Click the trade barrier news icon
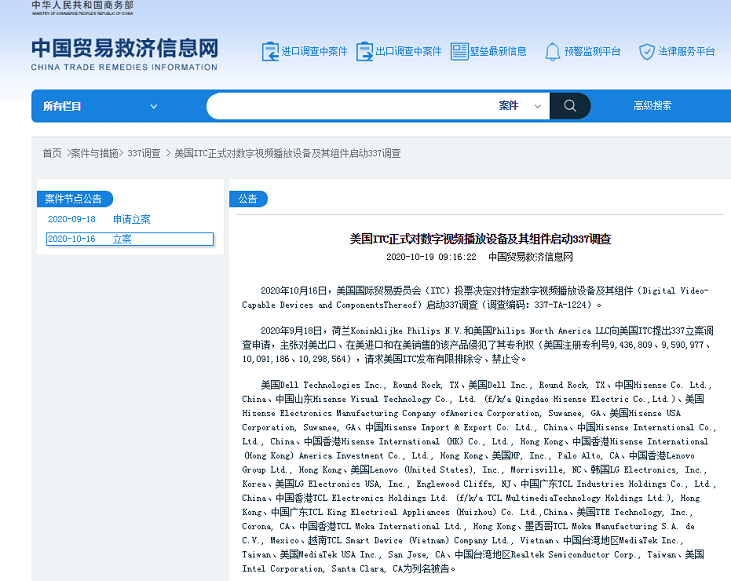Image resolution: width=731 pixels, height=581 pixels. pos(459,51)
